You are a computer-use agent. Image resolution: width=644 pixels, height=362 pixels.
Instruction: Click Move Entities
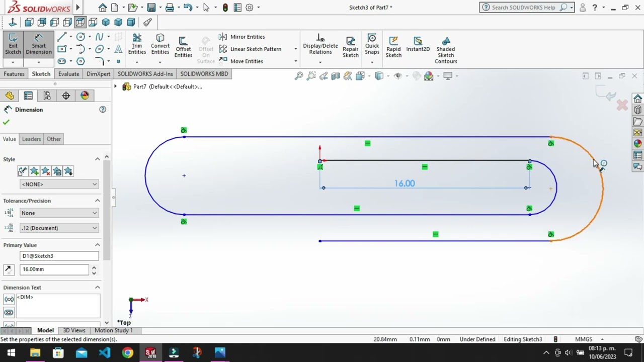coord(241,61)
